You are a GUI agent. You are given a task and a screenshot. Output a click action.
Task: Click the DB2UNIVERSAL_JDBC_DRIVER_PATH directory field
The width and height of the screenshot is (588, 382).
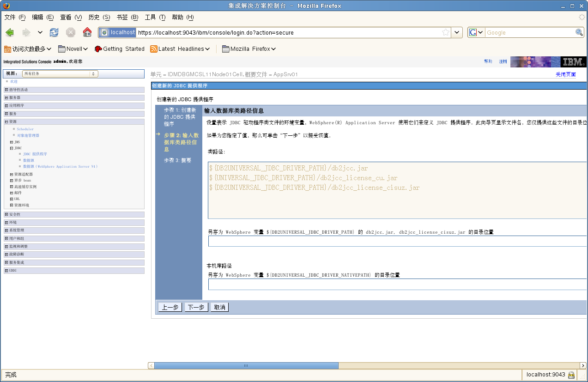pos(397,241)
